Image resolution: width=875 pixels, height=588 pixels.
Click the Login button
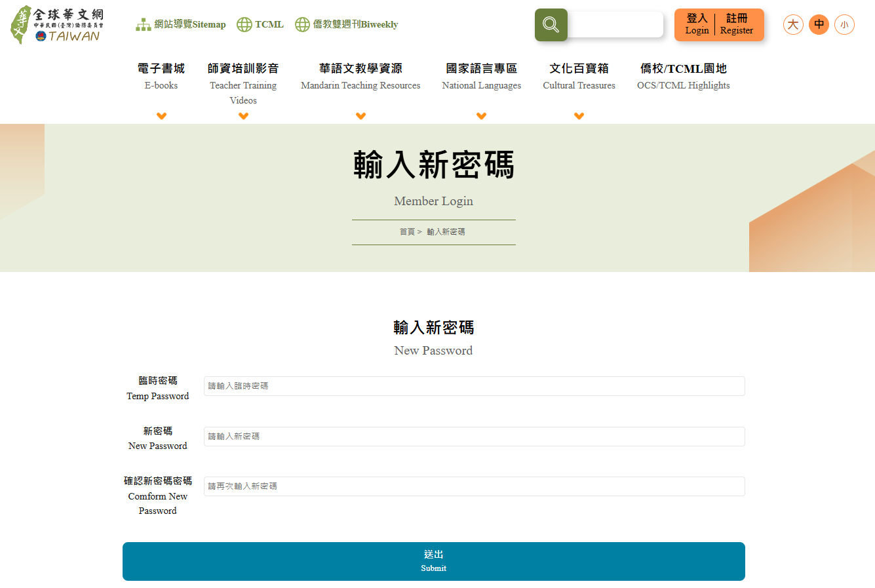tap(697, 24)
